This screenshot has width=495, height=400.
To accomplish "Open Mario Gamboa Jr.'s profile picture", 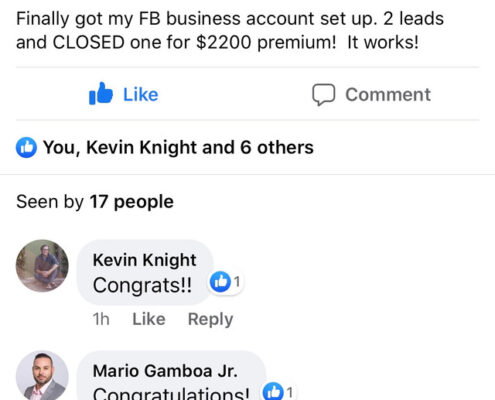I will (x=42, y=375).
